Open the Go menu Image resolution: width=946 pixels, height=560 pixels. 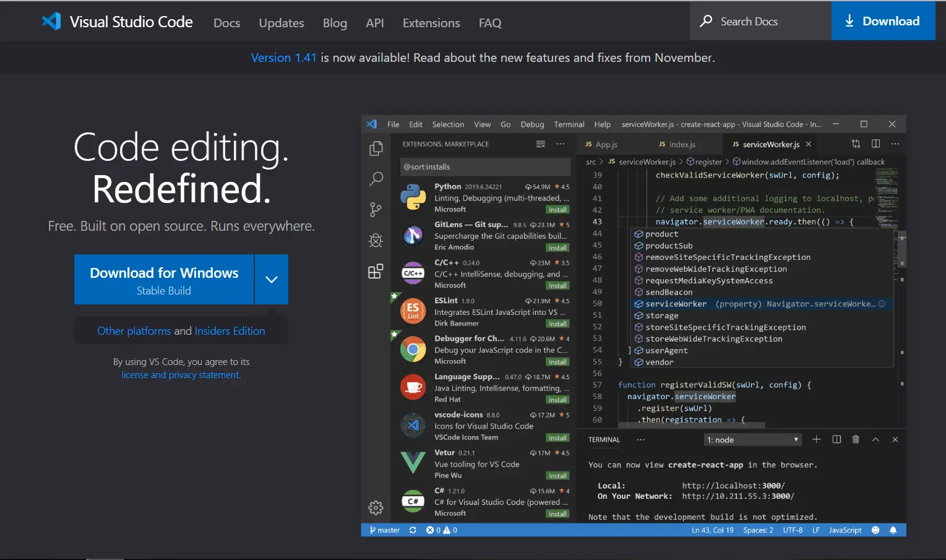(x=505, y=124)
